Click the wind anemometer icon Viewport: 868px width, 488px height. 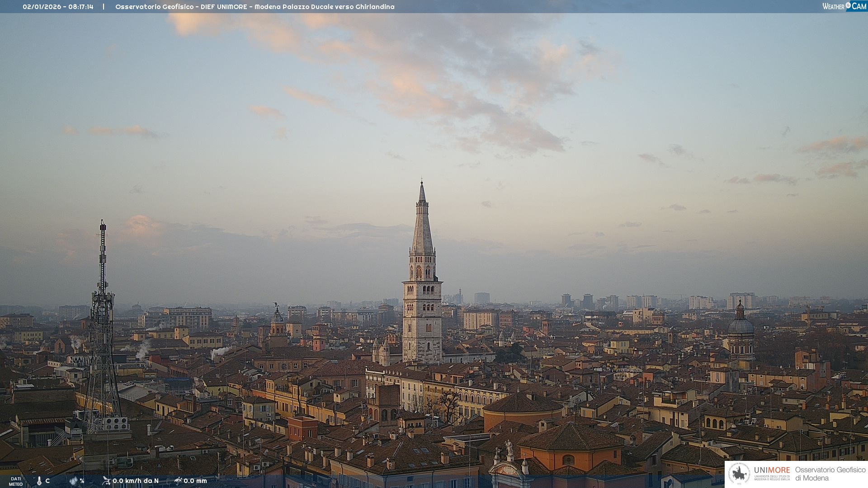(106, 481)
